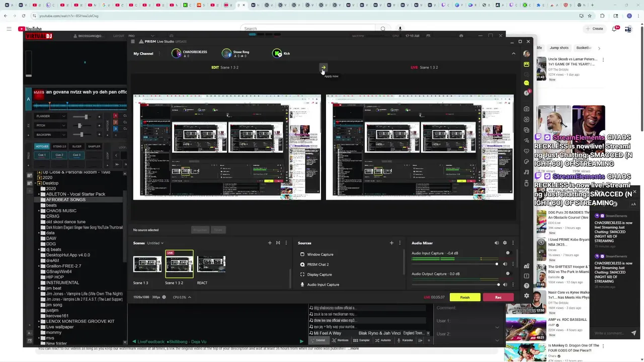The image size is (644, 362).
Task: Open the music note icon in PRISM sidebar
Action: coord(526,172)
